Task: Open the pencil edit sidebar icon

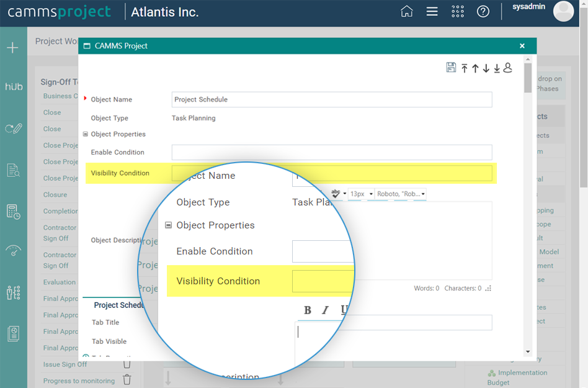Action: pos(14,129)
